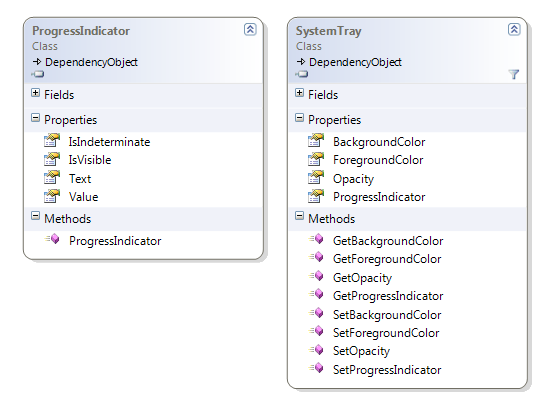The width and height of the screenshot is (542, 405).
Task: Select the BackgroundColor property name
Action: click(x=379, y=142)
